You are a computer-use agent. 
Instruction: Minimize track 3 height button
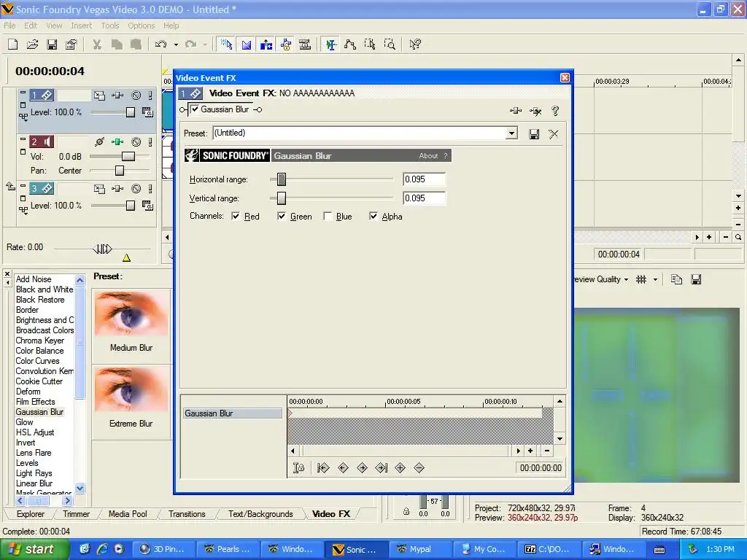[23, 185]
